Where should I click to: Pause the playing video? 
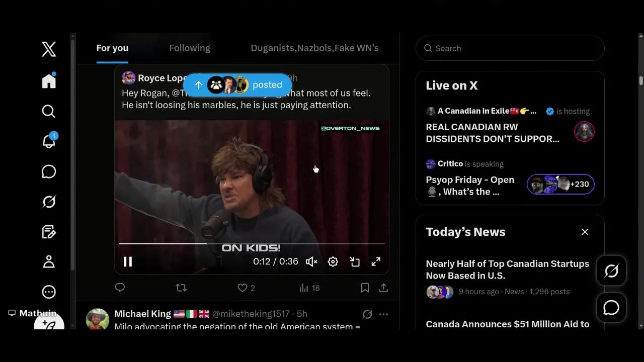click(x=128, y=261)
